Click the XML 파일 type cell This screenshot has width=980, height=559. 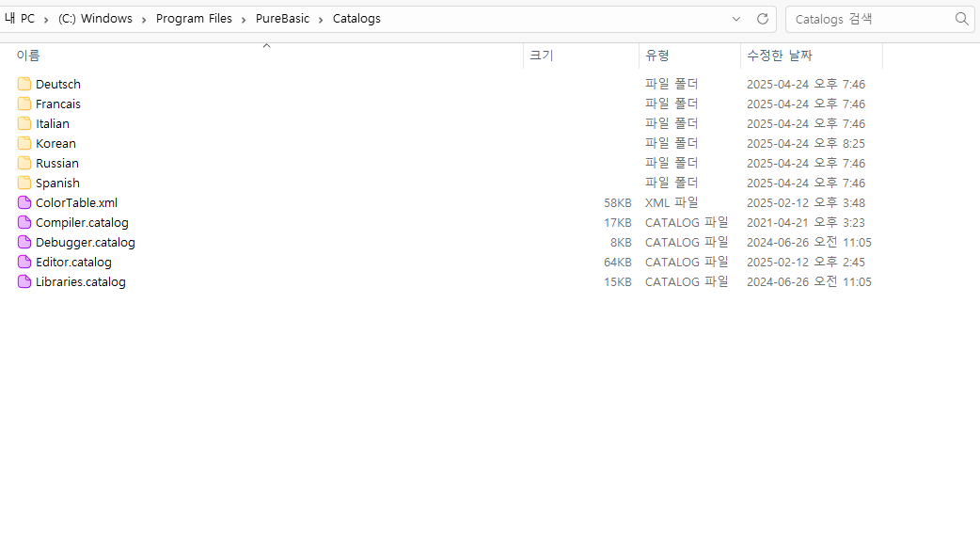click(x=672, y=202)
